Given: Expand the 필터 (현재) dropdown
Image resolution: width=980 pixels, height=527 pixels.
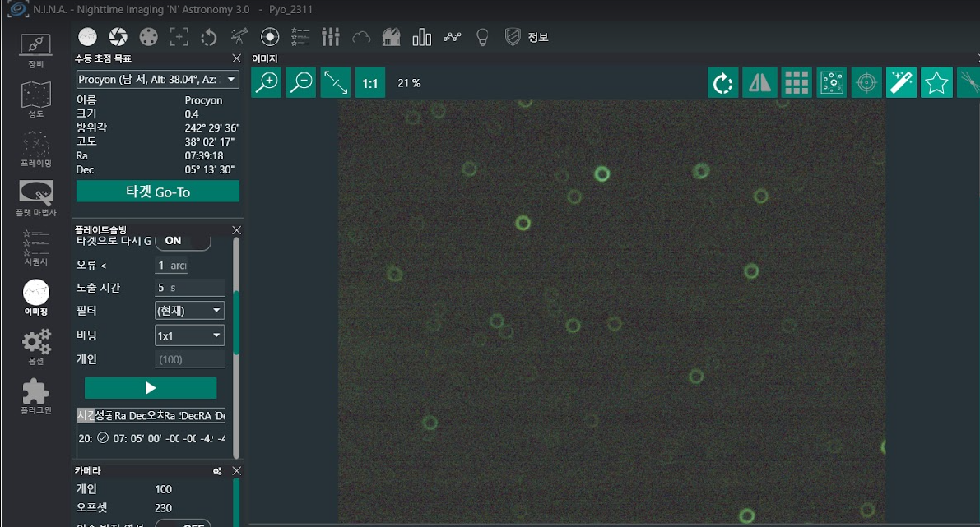Looking at the screenshot, I should tap(189, 310).
